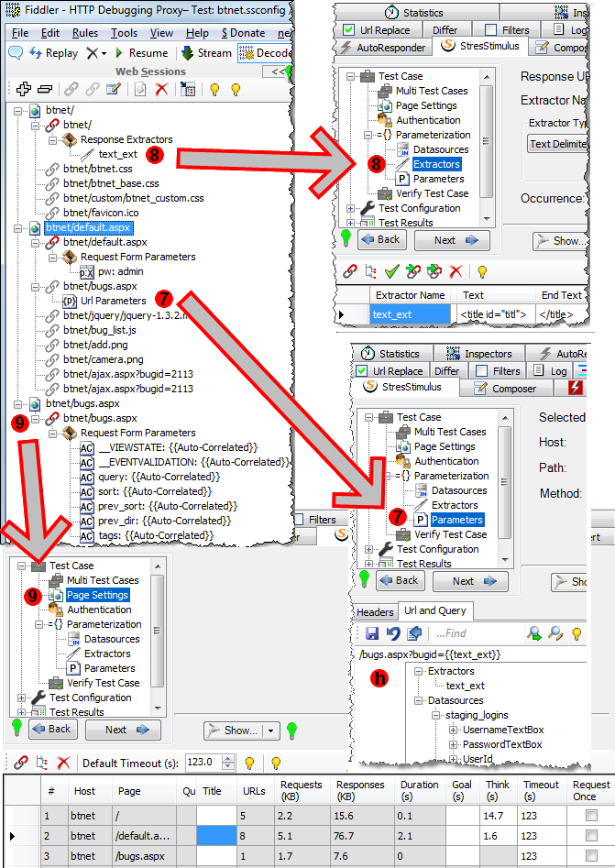The image size is (615, 868).
Task: Click the tree-view list icon in Web Sessions toolbar
Action: [x=188, y=89]
